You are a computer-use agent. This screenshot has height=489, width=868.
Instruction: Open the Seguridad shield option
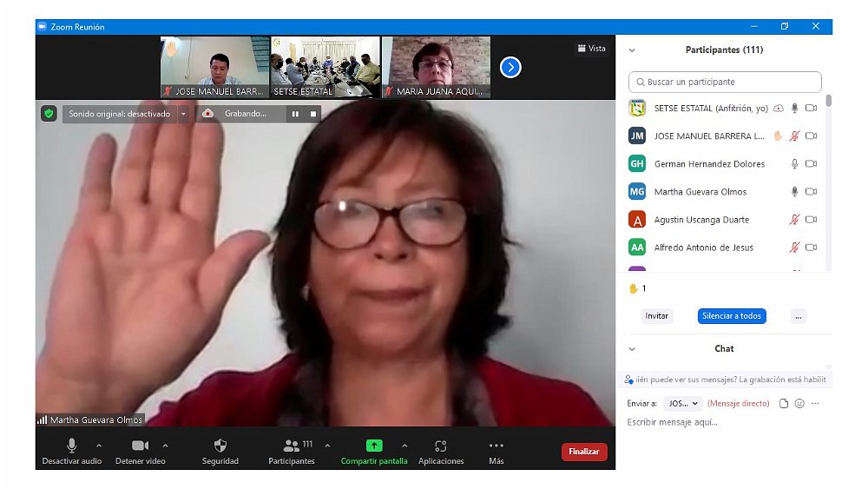220,446
